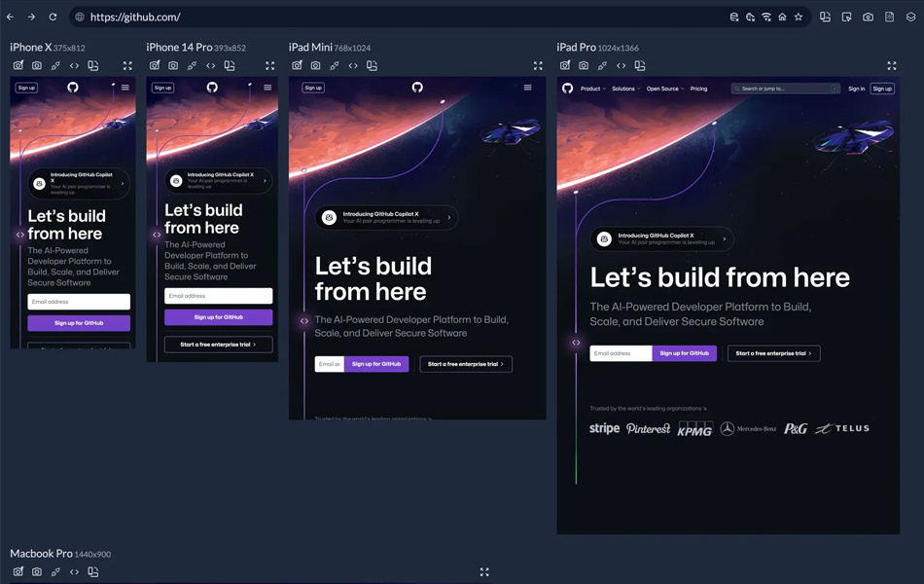The height and width of the screenshot is (584, 924).
Task: Open devtools code icon for iPad Mini
Action: click(353, 65)
